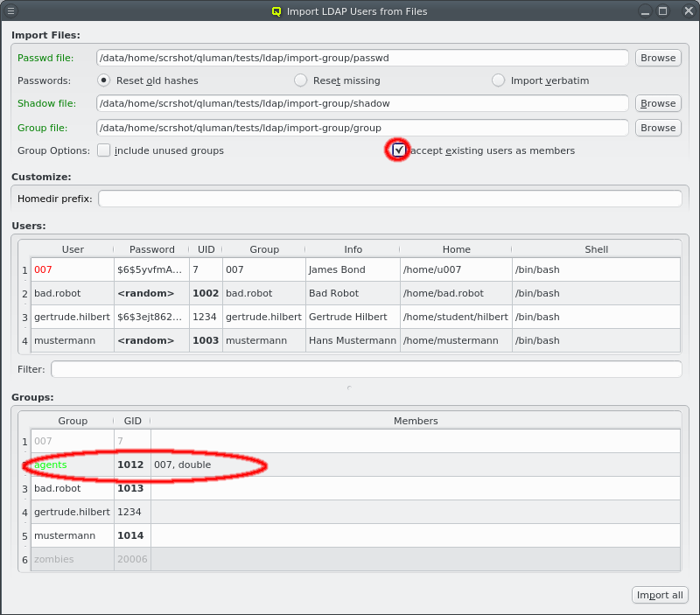Viewport: 700px width, 615px height.
Task: Focus the Group file path field
Action: coord(362,128)
